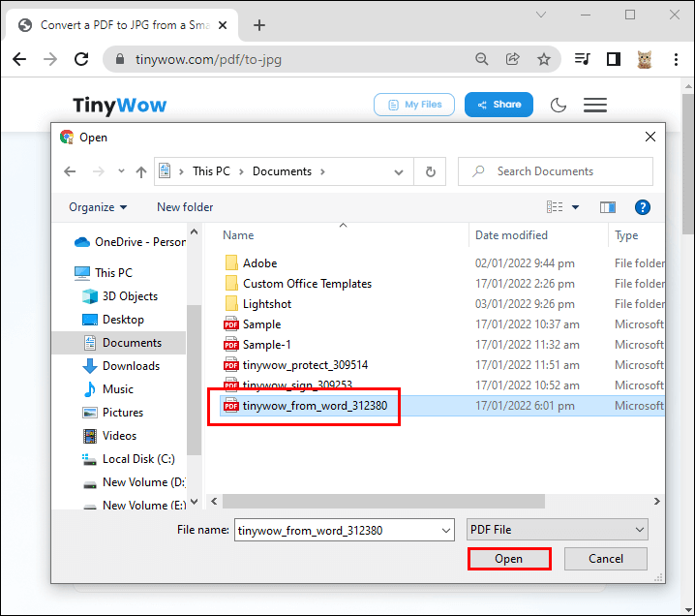Click the cat profile avatar
This screenshot has width=695, height=616.
[x=645, y=59]
